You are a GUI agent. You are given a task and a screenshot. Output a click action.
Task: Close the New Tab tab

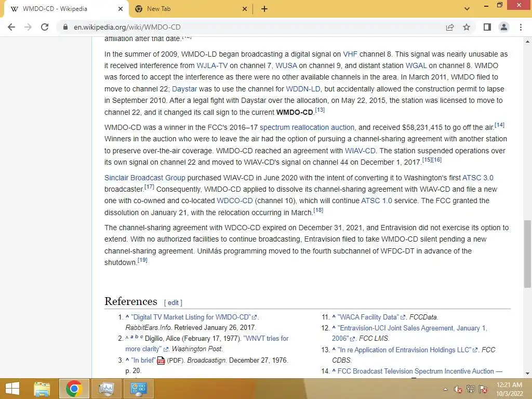click(245, 9)
